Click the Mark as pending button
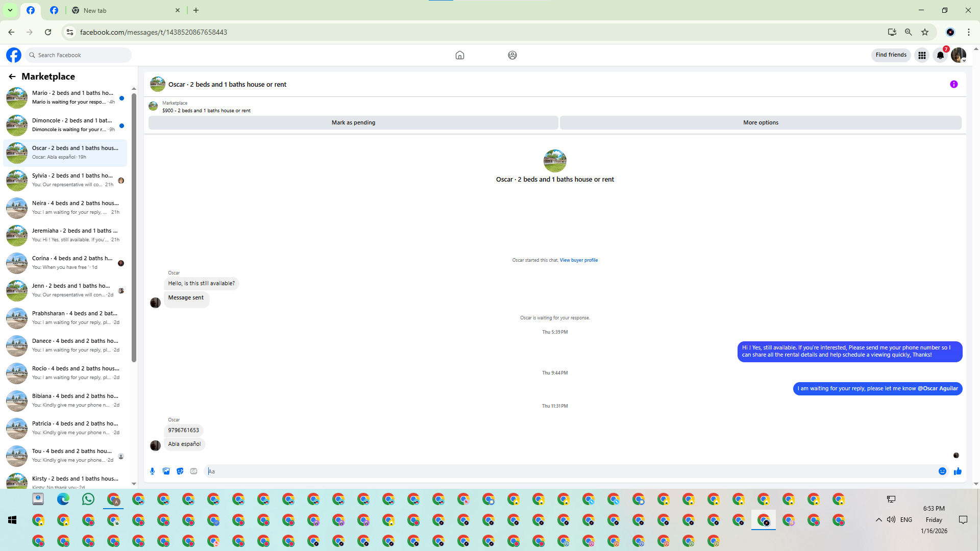980x551 pixels. pos(353,122)
